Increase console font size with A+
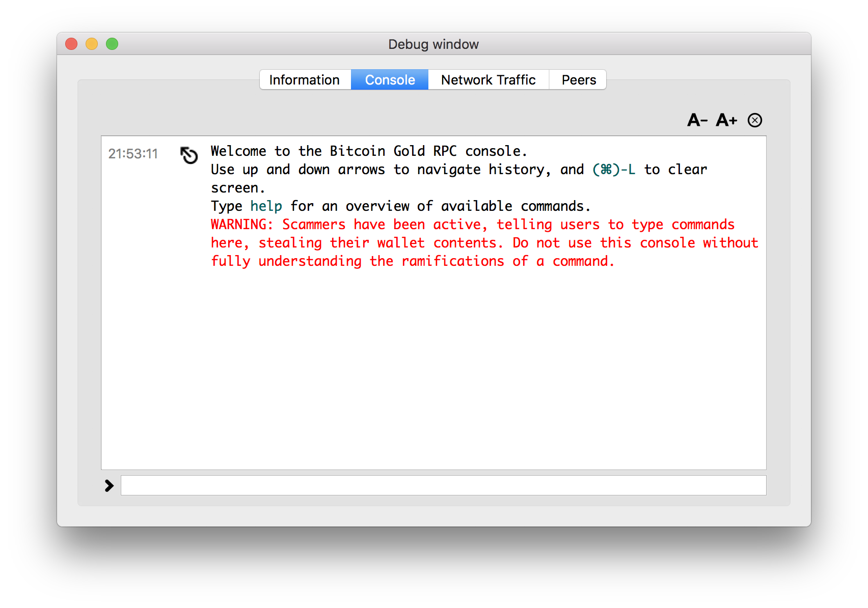Viewport: 868px width, 608px height. coord(726,120)
